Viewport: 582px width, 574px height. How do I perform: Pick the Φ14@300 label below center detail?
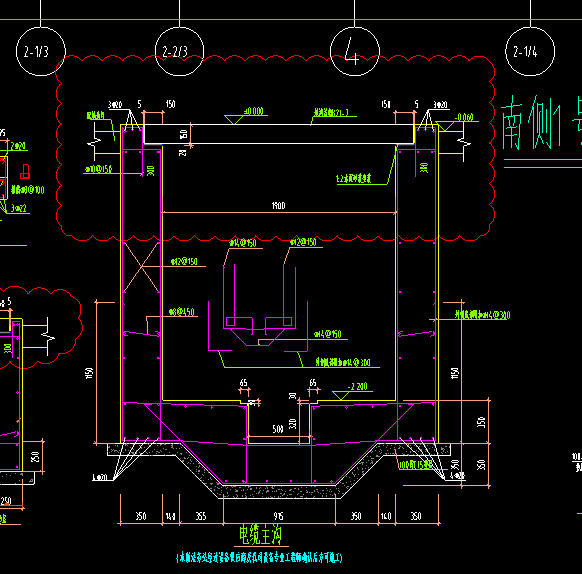pyautogui.click(x=343, y=362)
